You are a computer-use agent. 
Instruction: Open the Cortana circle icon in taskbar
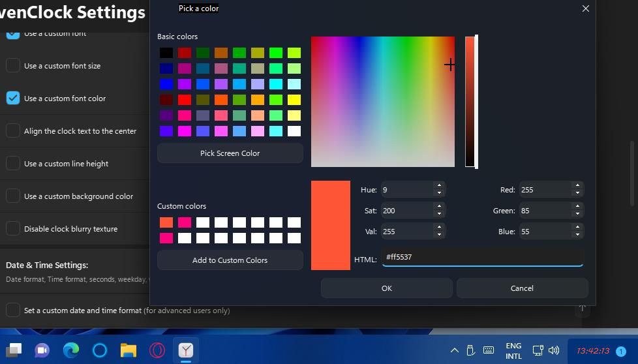[x=99, y=350]
